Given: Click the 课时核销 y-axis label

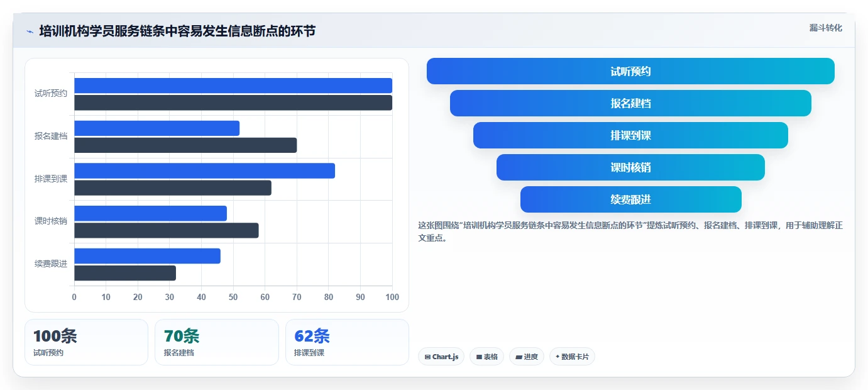Looking at the screenshot, I should pos(51,221).
